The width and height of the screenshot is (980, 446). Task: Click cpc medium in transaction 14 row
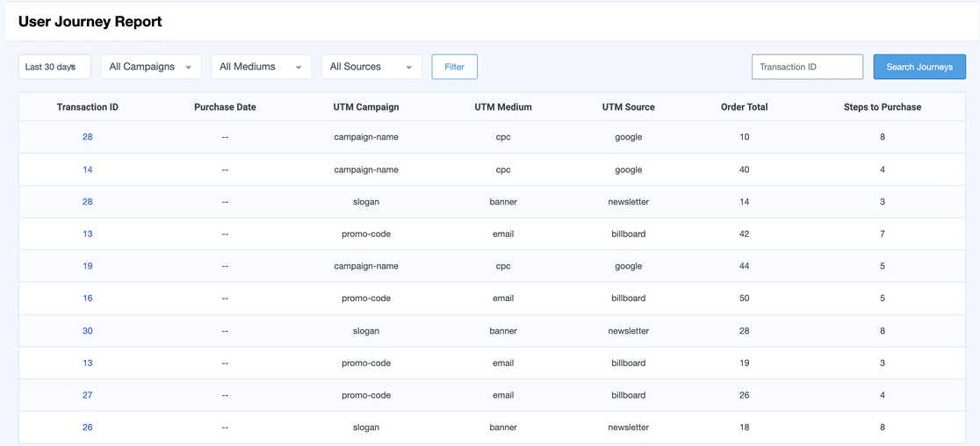click(x=503, y=169)
